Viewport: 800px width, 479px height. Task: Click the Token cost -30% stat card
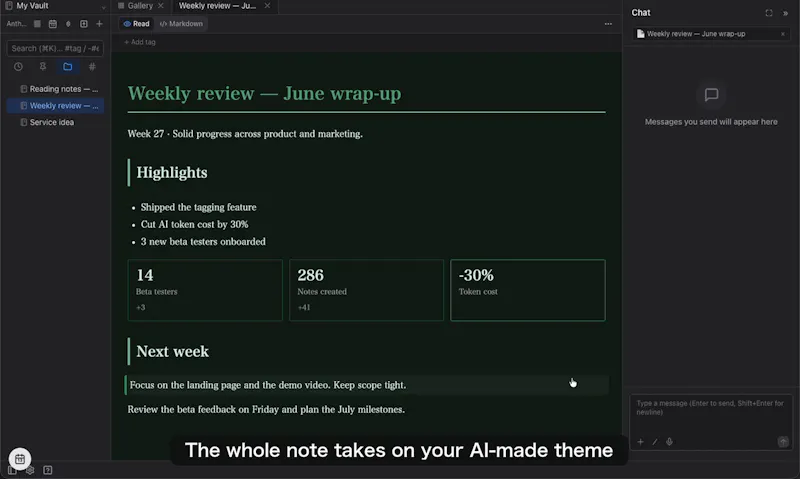528,290
